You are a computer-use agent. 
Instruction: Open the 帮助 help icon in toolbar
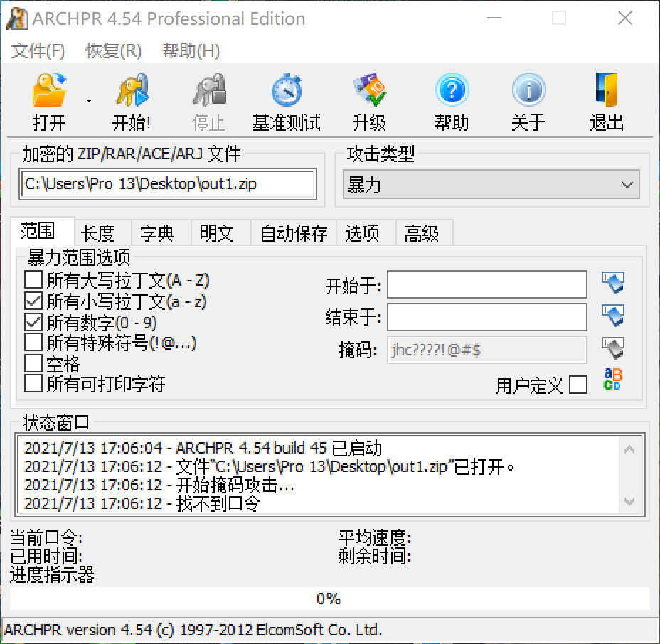[x=452, y=90]
